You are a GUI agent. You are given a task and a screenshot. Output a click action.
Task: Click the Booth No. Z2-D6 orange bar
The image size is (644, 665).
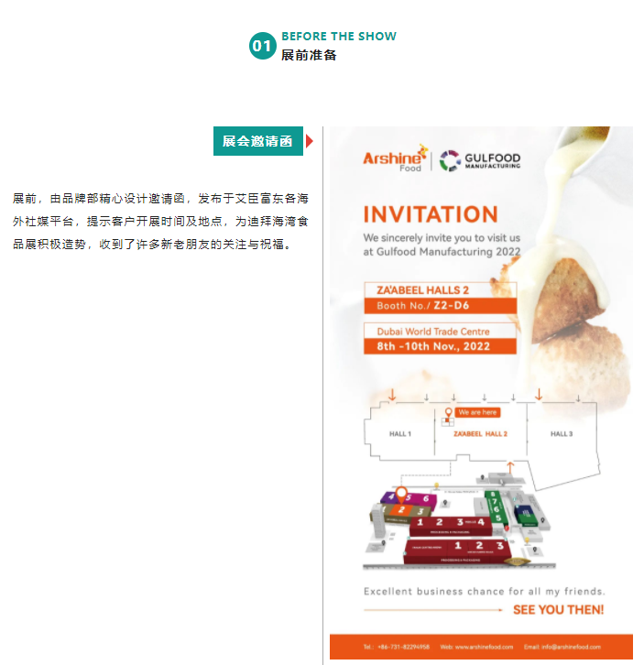[x=440, y=305]
